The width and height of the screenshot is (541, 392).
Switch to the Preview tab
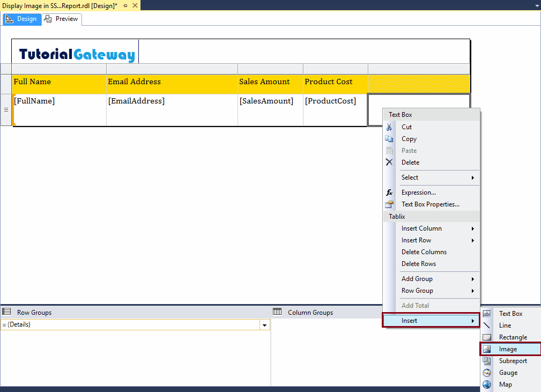pos(61,18)
